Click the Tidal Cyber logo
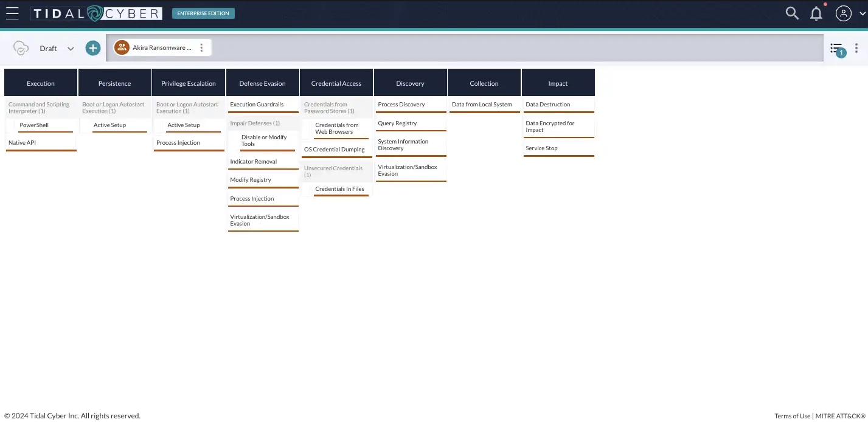The height and width of the screenshot is (422, 868). 97,13
